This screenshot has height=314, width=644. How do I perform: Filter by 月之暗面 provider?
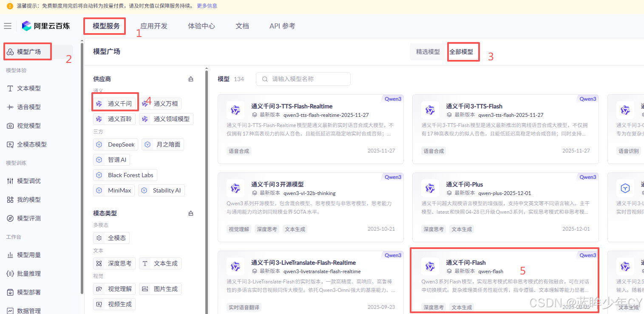click(163, 144)
